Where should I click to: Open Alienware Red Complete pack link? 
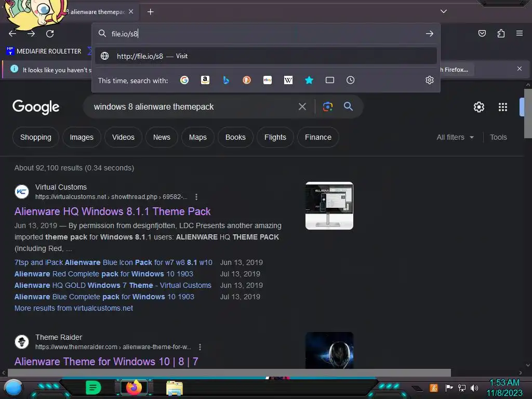click(103, 274)
